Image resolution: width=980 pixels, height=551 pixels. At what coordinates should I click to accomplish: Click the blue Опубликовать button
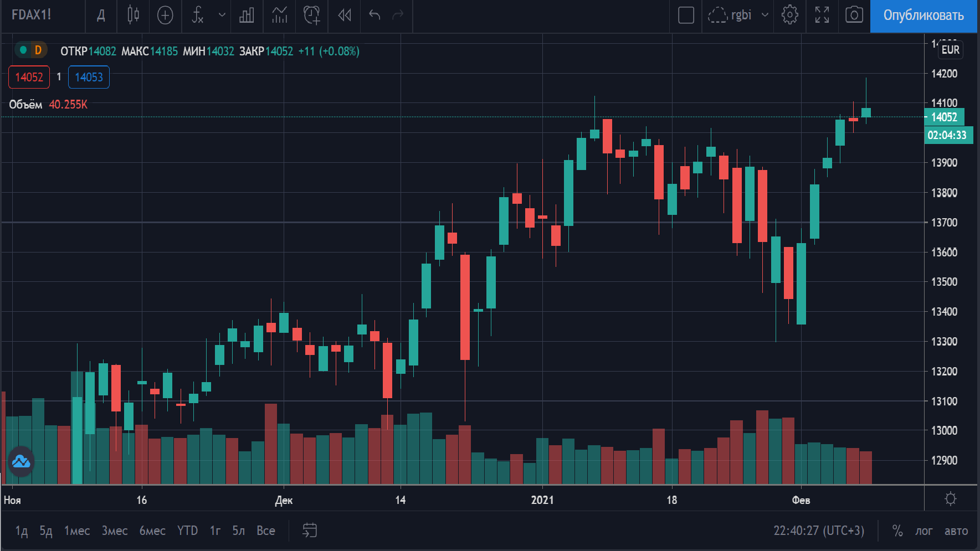[923, 16]
